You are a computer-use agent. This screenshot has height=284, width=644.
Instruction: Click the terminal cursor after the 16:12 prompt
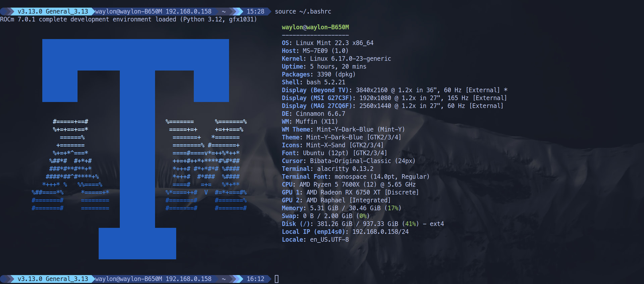point(277,279)
